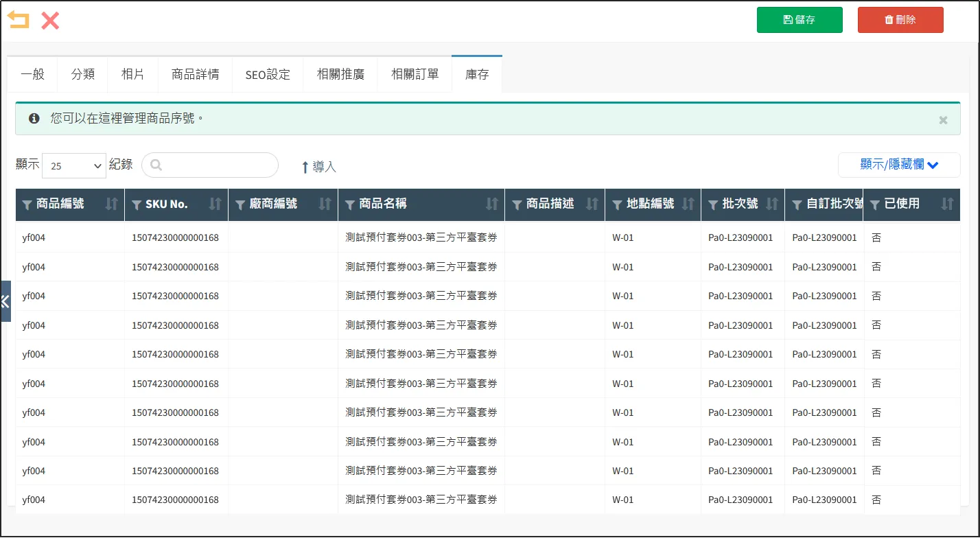Expand the left side collapsed panel
980x538 pixels.
click(5, 301)
